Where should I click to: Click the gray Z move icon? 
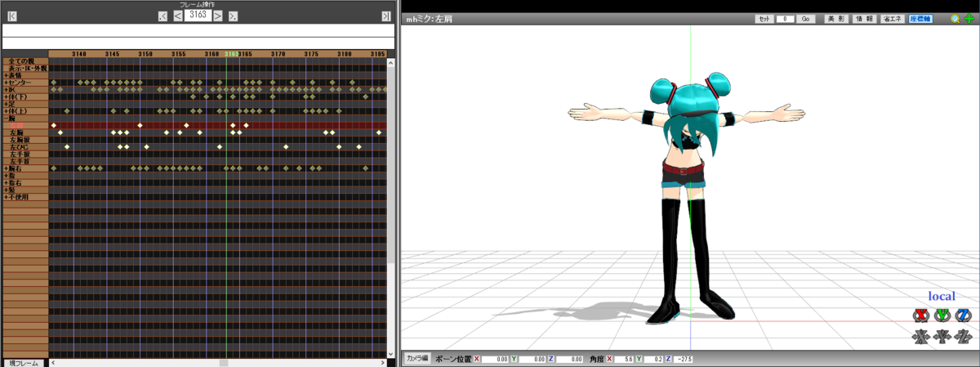[x=963, y=335]
